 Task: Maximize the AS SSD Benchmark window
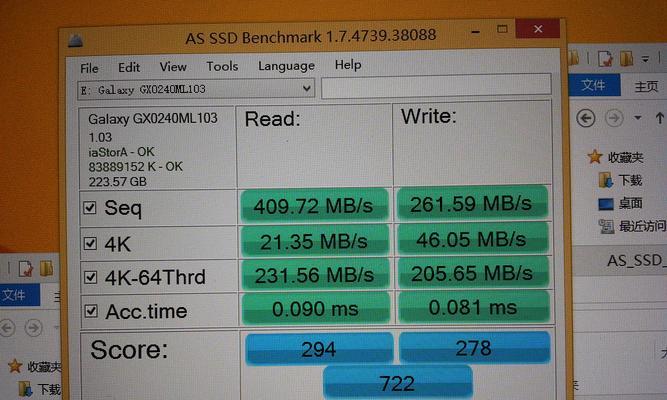point(502,29)
